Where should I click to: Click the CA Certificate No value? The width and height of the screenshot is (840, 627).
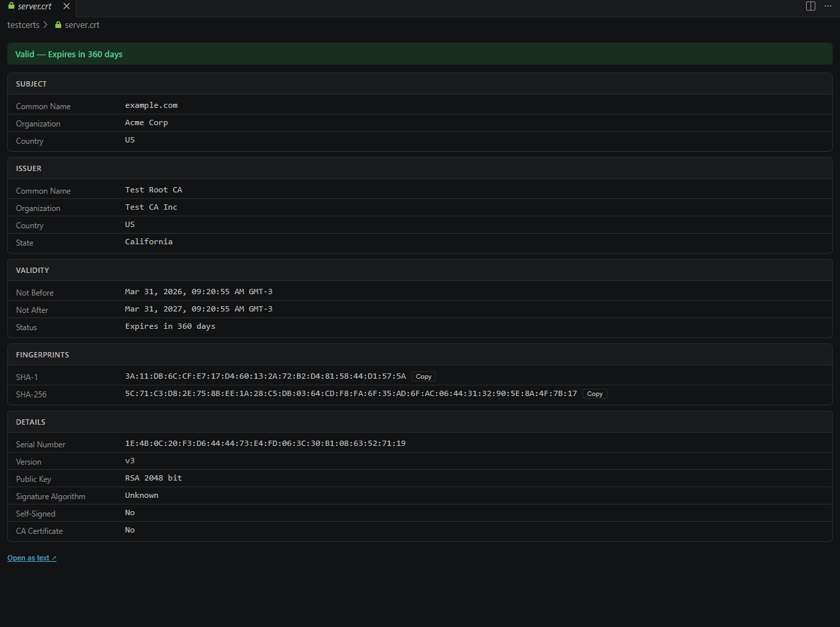pos(130,530)
